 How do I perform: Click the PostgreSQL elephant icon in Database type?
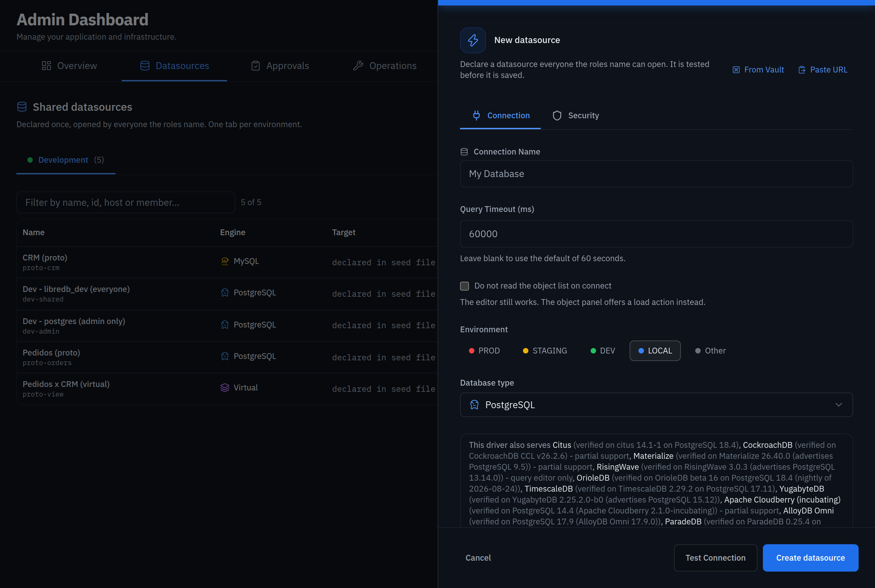coord(474,405)
